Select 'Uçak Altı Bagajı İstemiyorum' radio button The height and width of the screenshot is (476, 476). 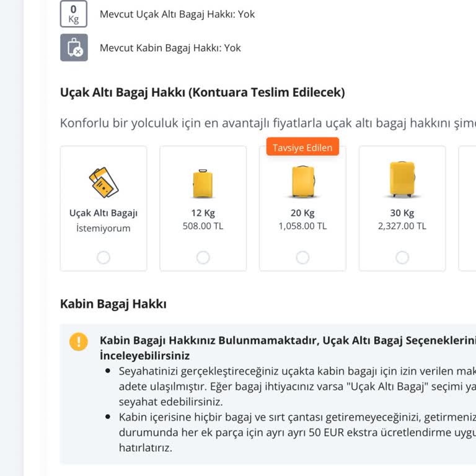pos(104,257)
